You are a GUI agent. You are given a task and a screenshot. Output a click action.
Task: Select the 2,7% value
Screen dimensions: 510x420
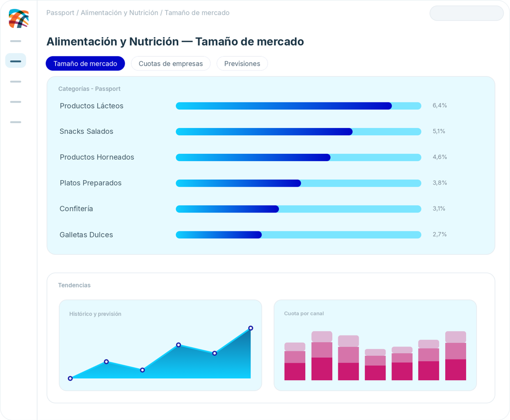tap(439, 234)
